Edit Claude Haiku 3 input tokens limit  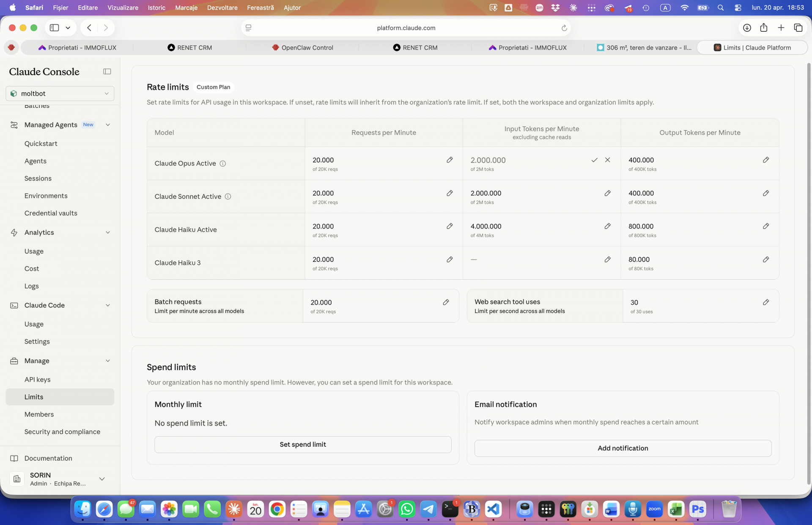[x=607, y=259]
